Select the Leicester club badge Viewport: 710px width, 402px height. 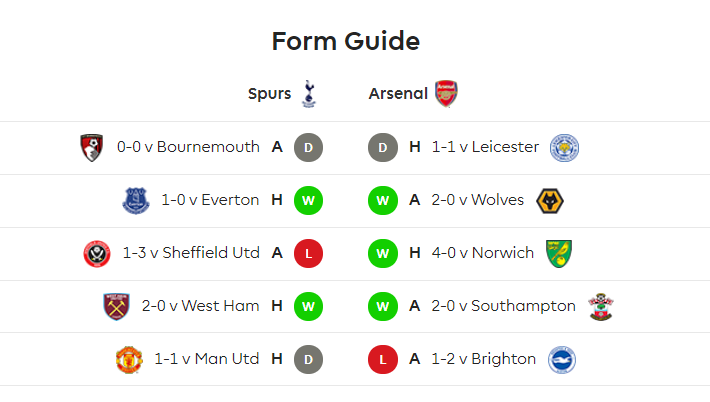[x=564, y=148]
